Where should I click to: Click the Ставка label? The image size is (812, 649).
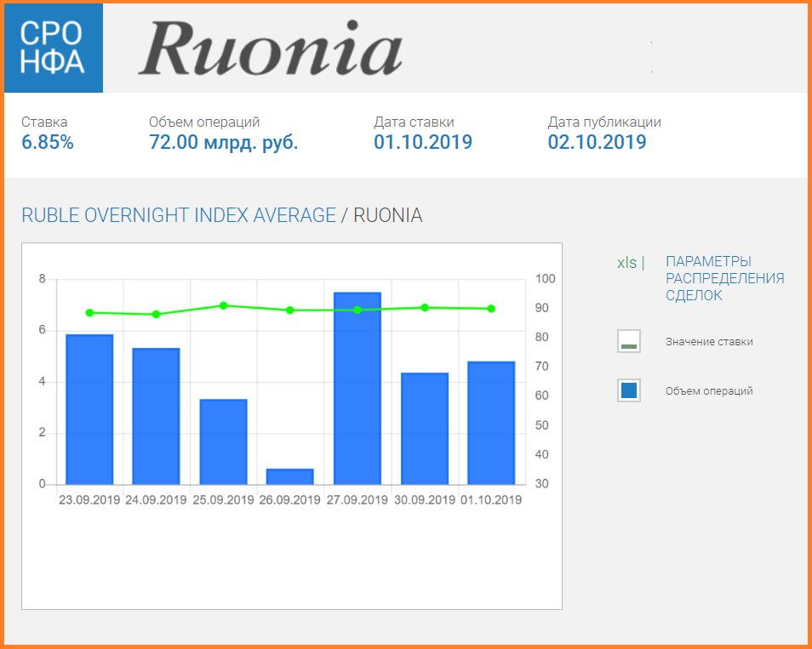pos(44,122)
